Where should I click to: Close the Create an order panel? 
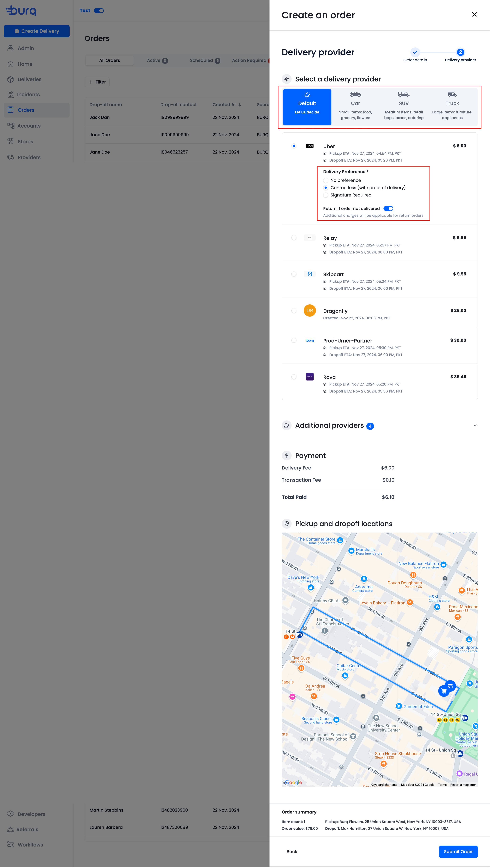(x=474, y=14)
